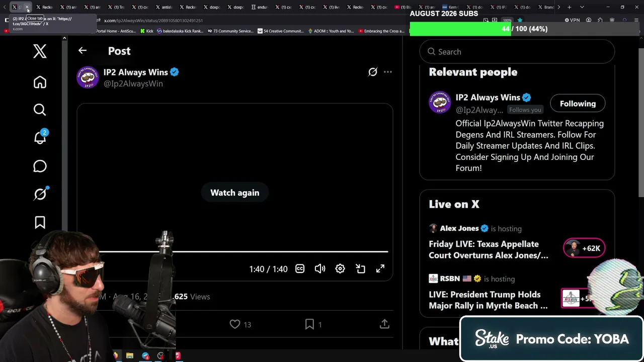The image size is (644, 362).
Task: Open the 73 Community Service bookmark
Action: click(x=230, y=31)
